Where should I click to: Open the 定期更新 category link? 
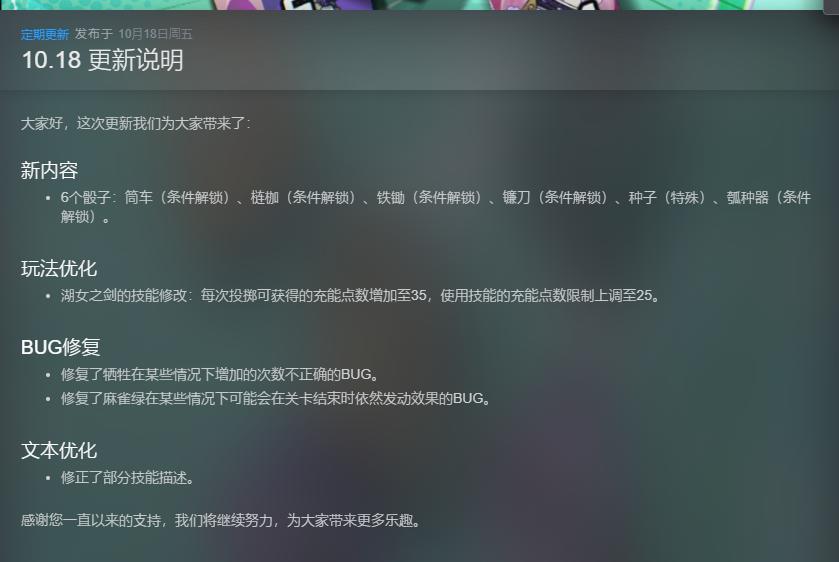click(44, 34)
